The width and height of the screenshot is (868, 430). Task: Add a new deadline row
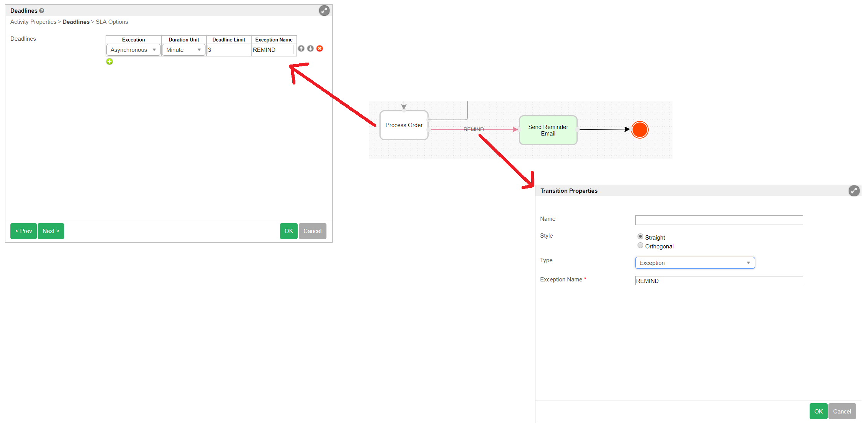[109, 61]
